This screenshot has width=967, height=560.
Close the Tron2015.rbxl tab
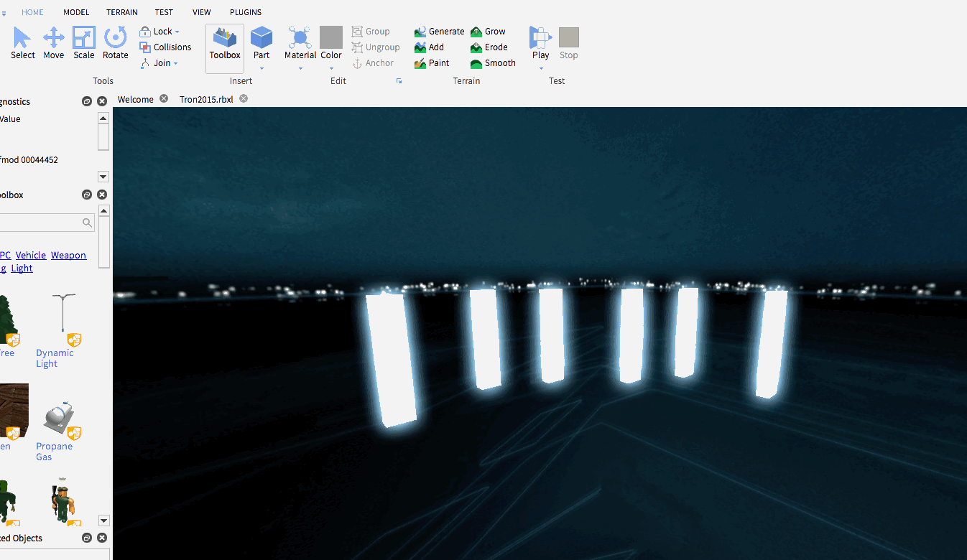point(244,98)
